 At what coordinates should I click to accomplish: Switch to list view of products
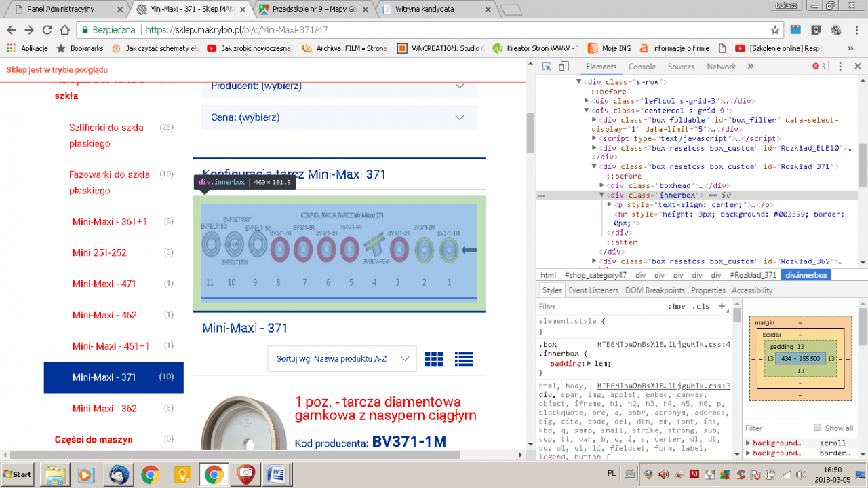(x=464, y=358)
